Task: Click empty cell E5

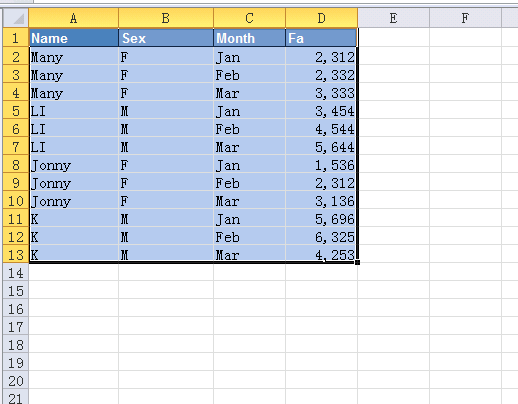Action: pyautogui.click(x=394, y=111)
